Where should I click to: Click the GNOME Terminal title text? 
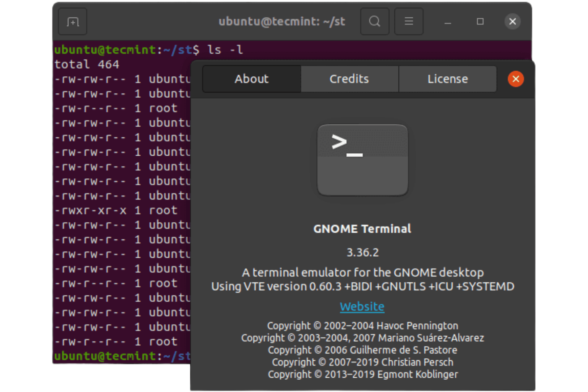click(x=362, y=229)
